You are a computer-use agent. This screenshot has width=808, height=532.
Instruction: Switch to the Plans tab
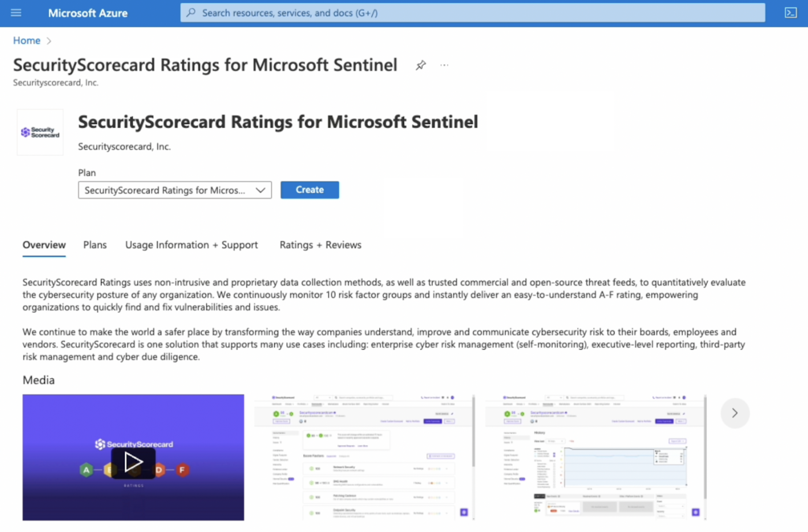tap(95, 245)
